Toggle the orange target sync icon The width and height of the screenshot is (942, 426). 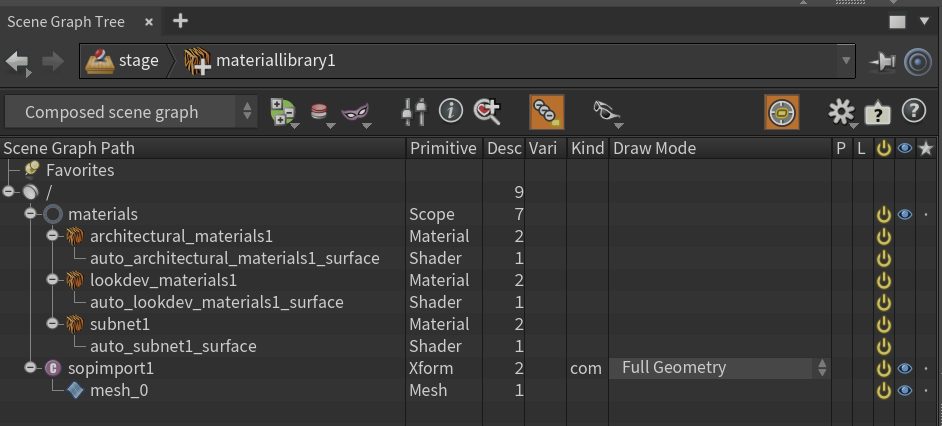pyautogui.click(x=782, y=112)
